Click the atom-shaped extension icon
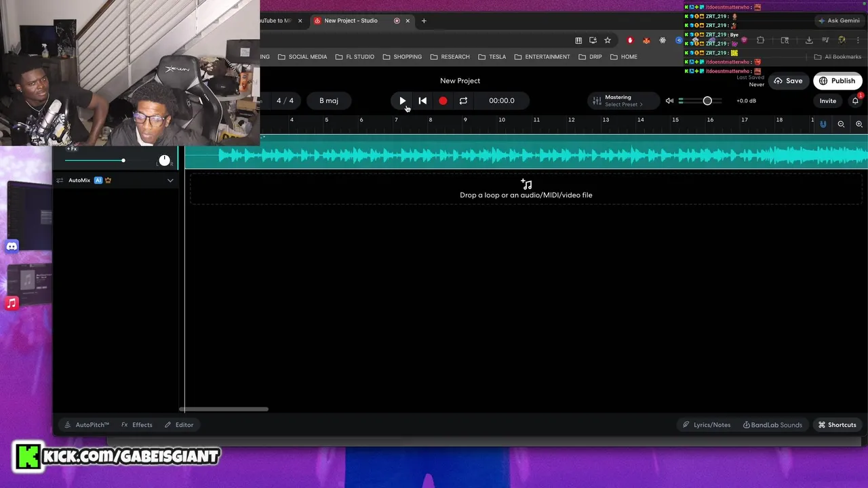Image resolution: width=868 pixels, height=488 pixels. click(663, 40)
